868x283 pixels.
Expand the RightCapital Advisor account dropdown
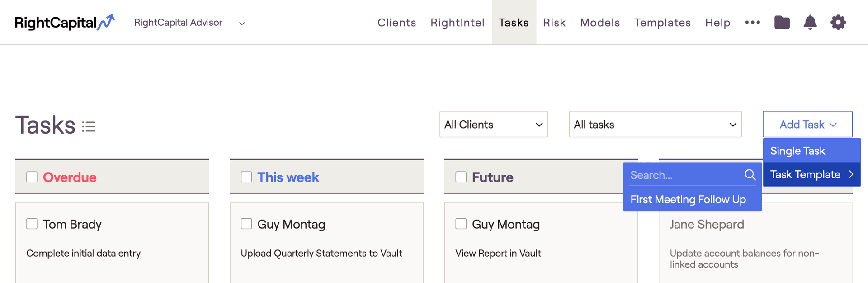pyautogui.click(x=242, y=24)
